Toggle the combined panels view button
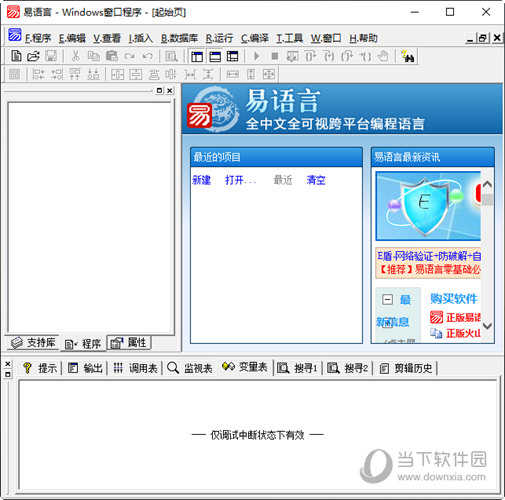The image size is (505, 500). pyautogui.click(x=232, y=56)
